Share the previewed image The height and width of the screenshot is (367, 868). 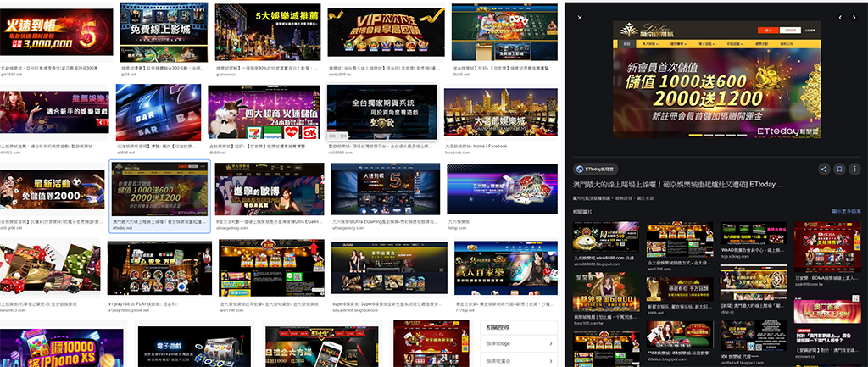point(824,170)
